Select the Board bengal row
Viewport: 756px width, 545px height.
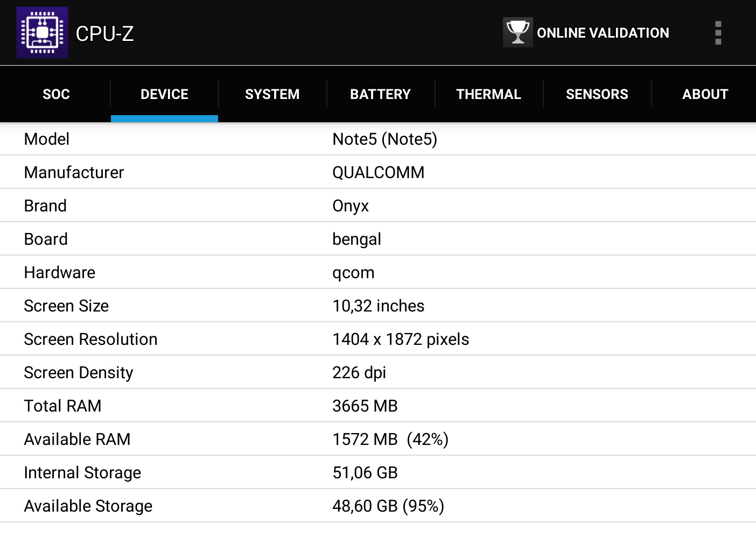coord(378,239)
